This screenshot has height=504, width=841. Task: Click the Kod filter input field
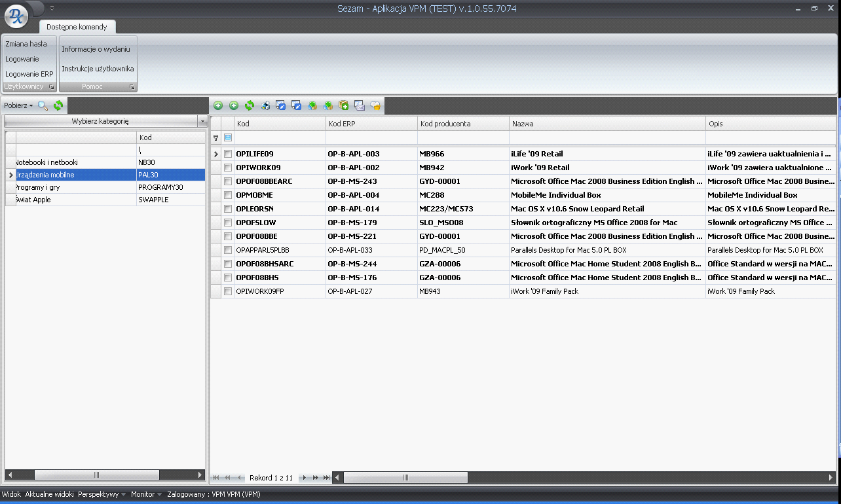tap(280, 137)
